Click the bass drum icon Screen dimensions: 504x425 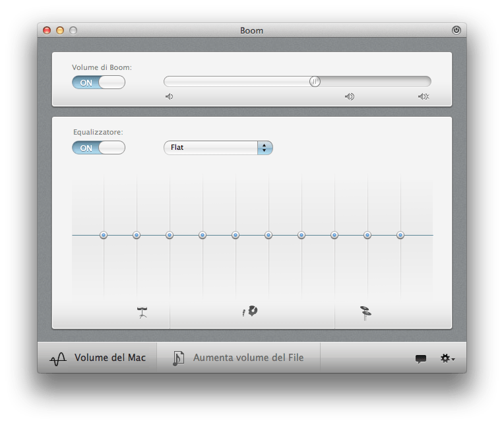click(x=142, y=312)
